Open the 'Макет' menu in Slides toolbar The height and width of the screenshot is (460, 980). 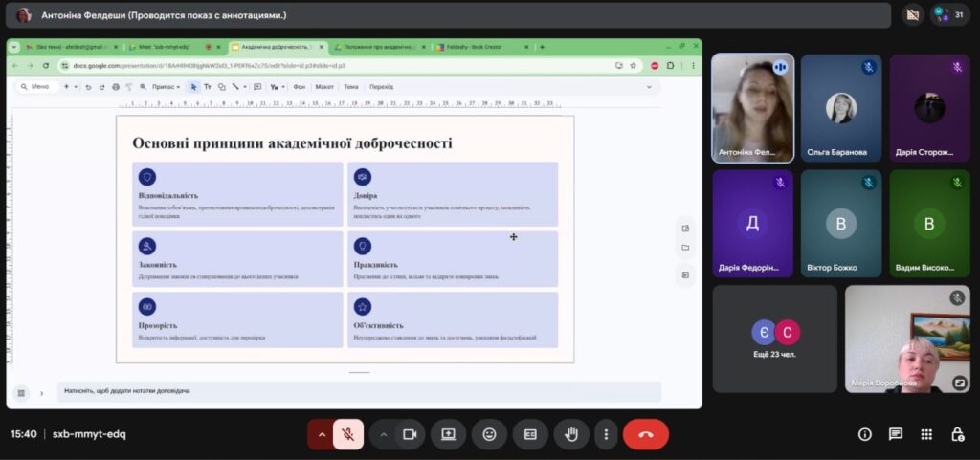(324, 86)
